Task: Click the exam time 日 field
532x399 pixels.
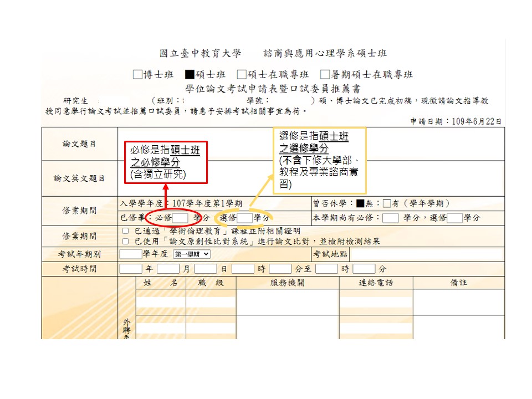Action: pos(205,269)
